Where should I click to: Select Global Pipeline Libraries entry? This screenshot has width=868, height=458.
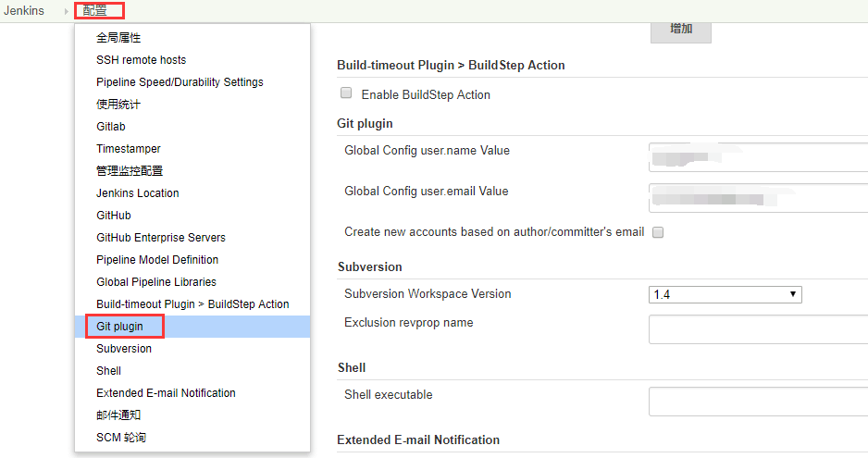click(156, 282)
